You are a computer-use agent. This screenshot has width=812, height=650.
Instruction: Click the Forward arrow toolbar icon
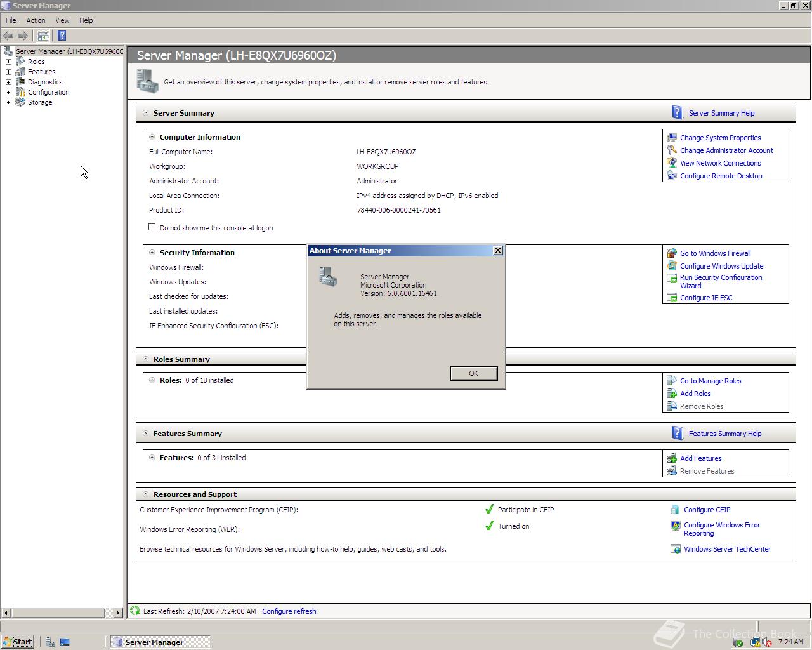(23, 36)
